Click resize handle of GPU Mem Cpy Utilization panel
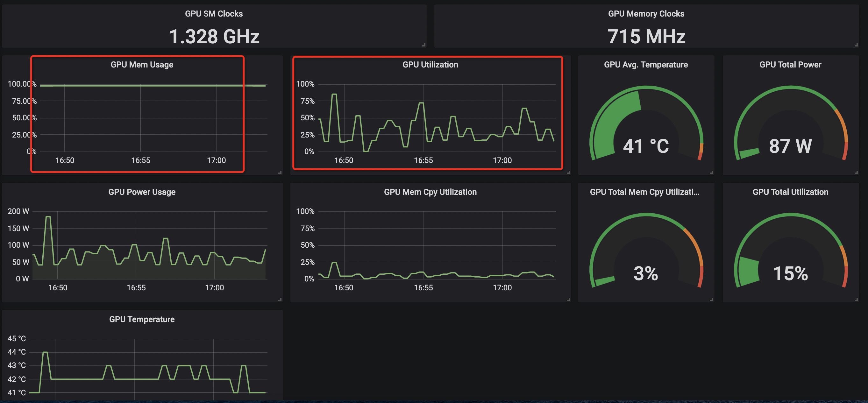 (568, 300)
